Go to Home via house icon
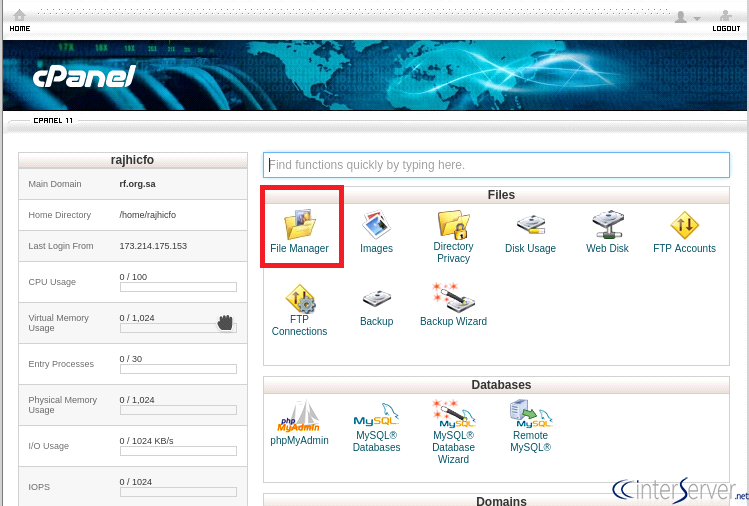 [20, 14]
